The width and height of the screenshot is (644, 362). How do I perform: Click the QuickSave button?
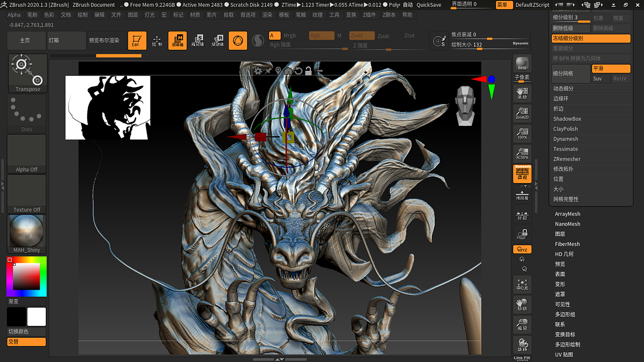tap(429, 5)
